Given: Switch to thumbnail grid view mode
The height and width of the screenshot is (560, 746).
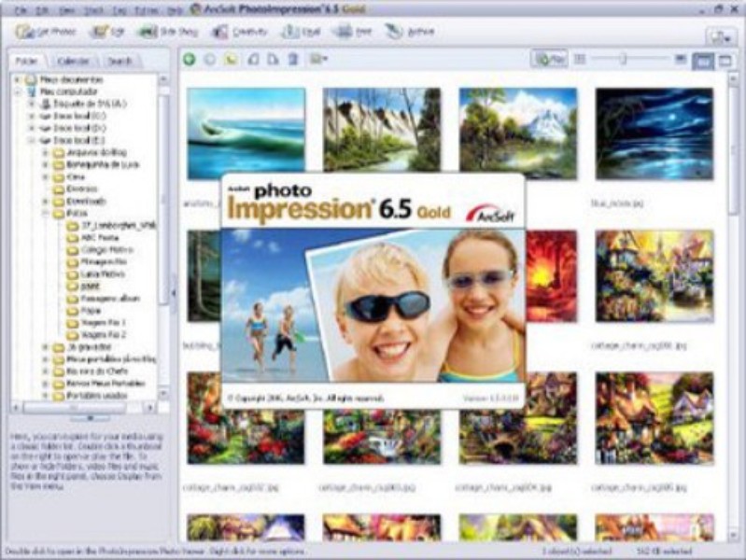Looking at the screenshot, I should tap(703, 61).
